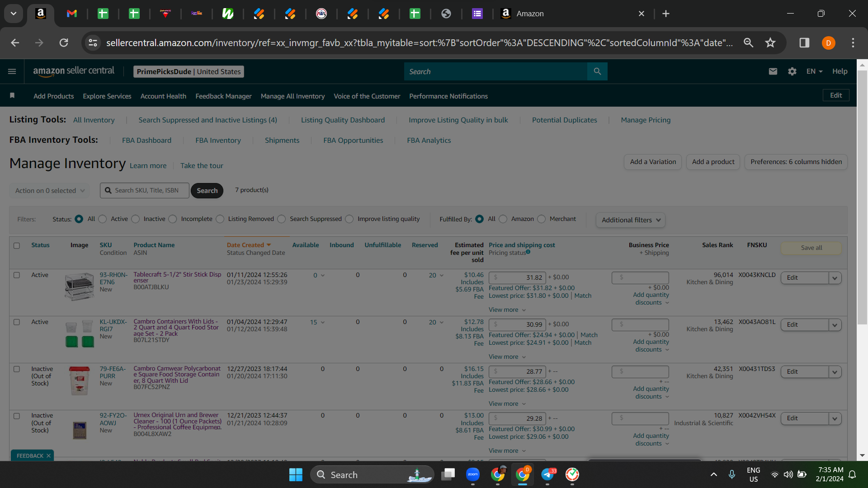Click the Amazon Seller Central logo

coord(74,71)
